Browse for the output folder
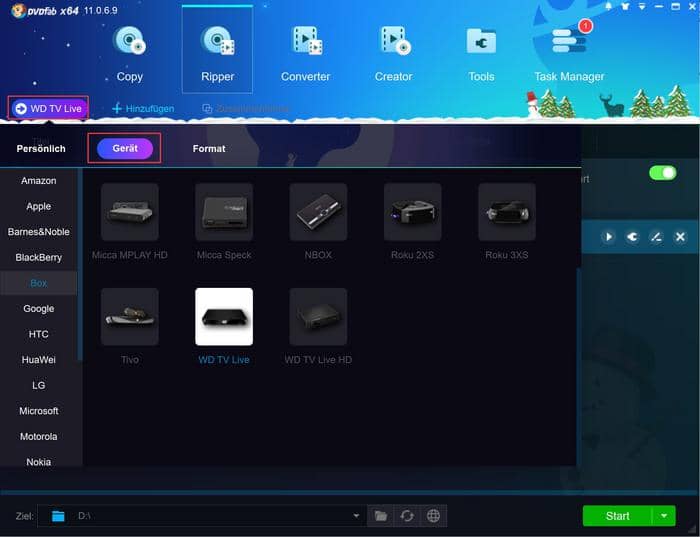This screenshot has height=537, width=700. tap(380, 516)
